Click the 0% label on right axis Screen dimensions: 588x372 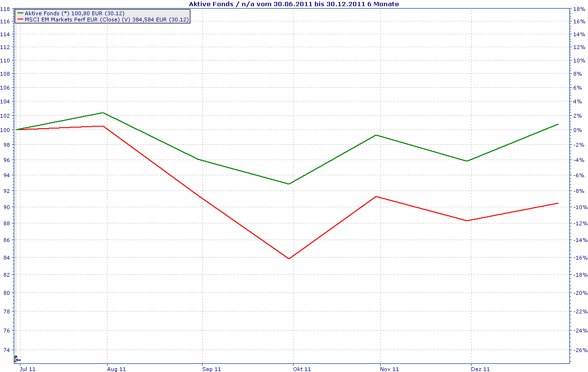pyautogui.click(x=578, y=130)
